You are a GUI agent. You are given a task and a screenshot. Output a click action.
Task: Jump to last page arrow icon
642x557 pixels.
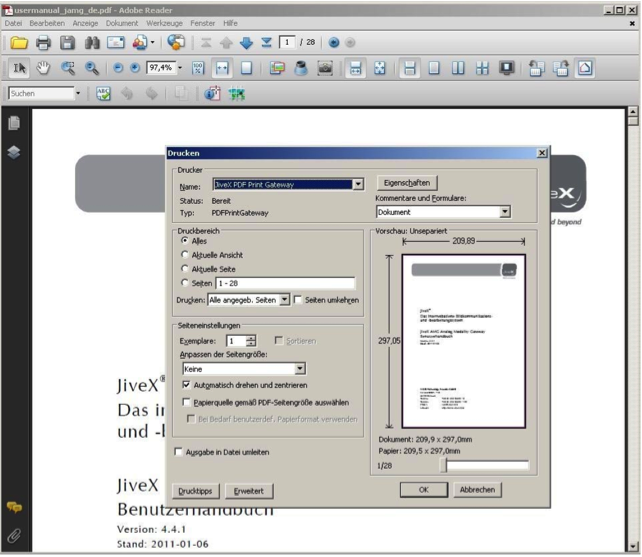pyautogui.click(x=266, y=43)
